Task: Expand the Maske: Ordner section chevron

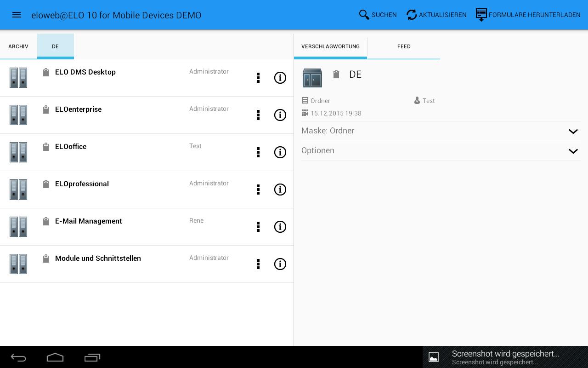Action: click(x=573, y=132)
